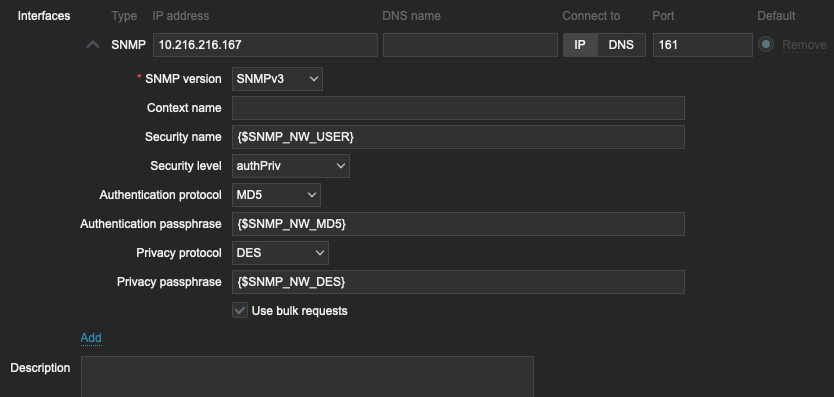Click the Interfaces label
Screen dimensions: 834x397
[x=44, y=16]
